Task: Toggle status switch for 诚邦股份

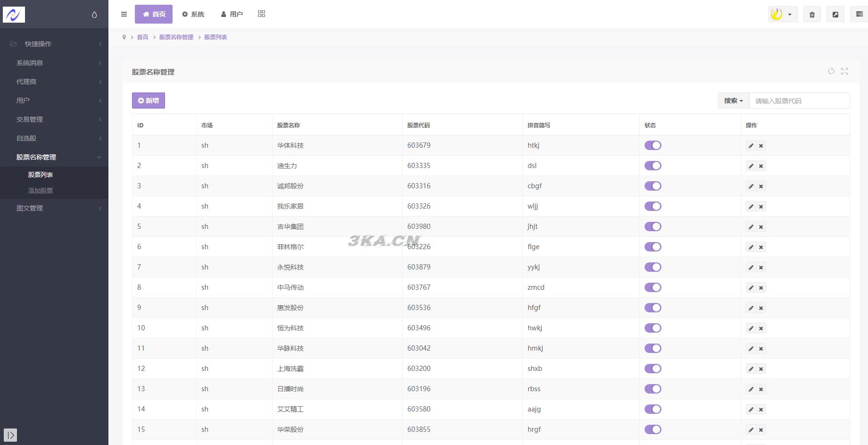Action: [x=653, y=186]
